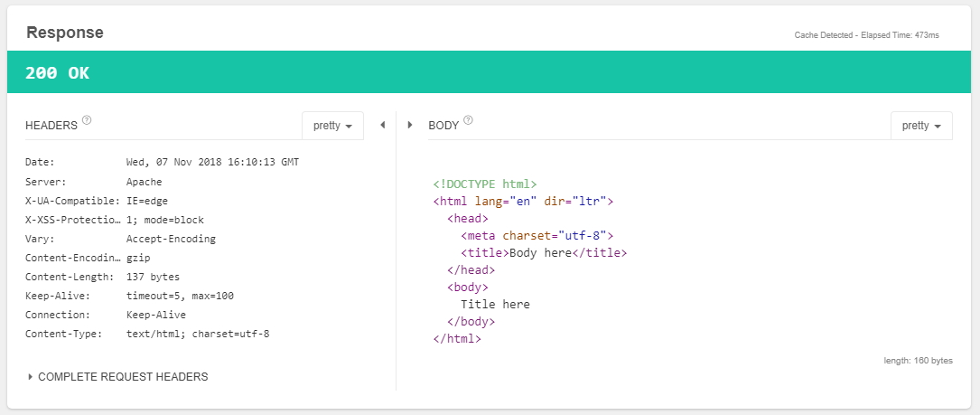Click the right-pointing arrow before BODY
This screenshot has height=415, width=980.
[410, 125]
